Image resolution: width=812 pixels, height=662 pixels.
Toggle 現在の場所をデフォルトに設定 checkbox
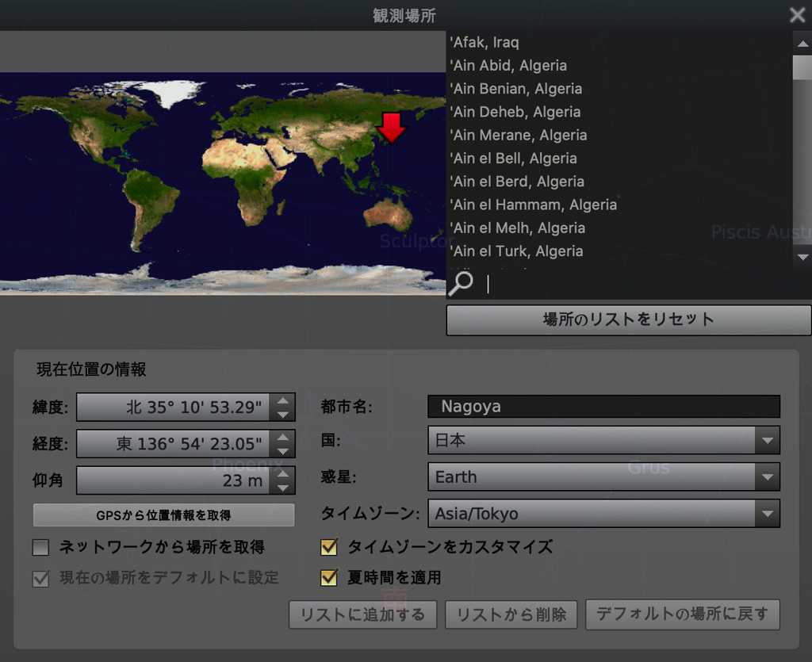pos(41,578)
